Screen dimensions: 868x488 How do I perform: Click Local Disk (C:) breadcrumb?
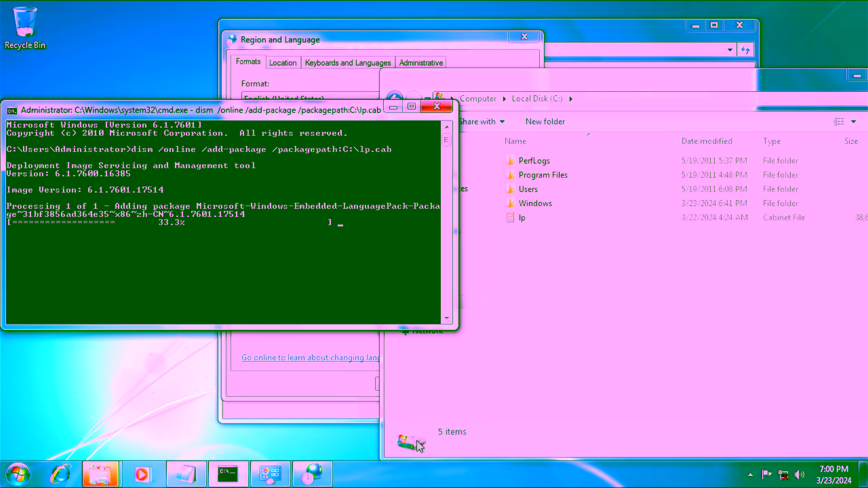click(537, 99)
